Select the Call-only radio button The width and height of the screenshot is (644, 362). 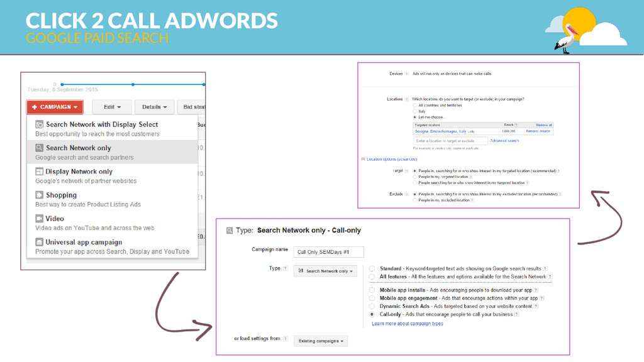(372, 314)
